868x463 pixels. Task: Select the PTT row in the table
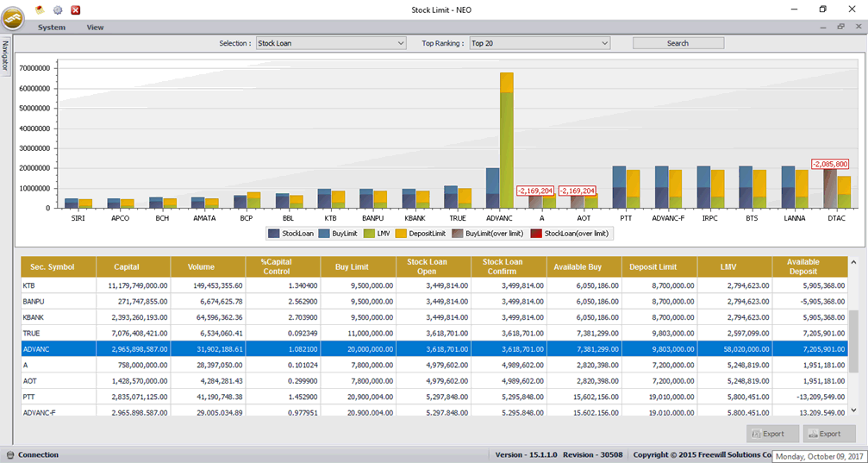click(x=434, y=397)
